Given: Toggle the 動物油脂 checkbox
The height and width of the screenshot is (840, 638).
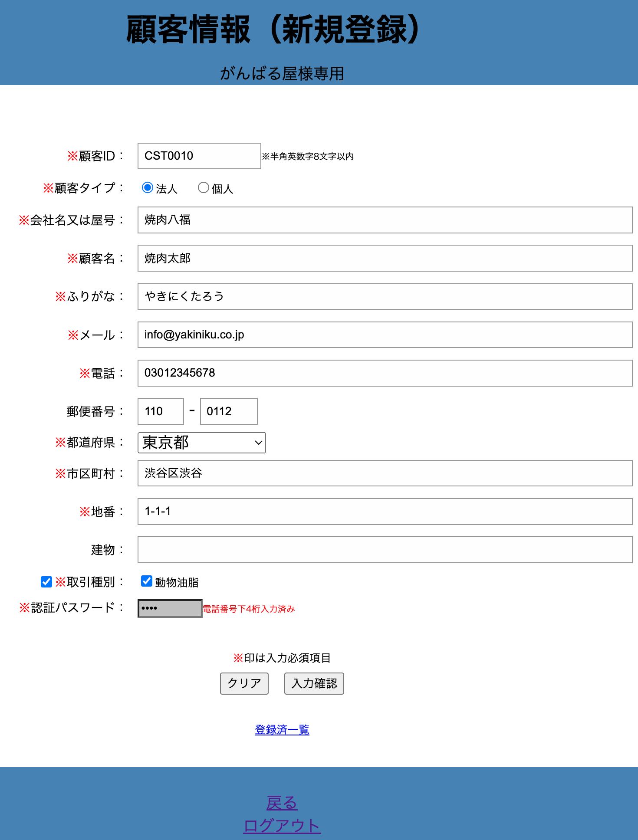Looking at the screenshot, I should [x=147, y=581].
